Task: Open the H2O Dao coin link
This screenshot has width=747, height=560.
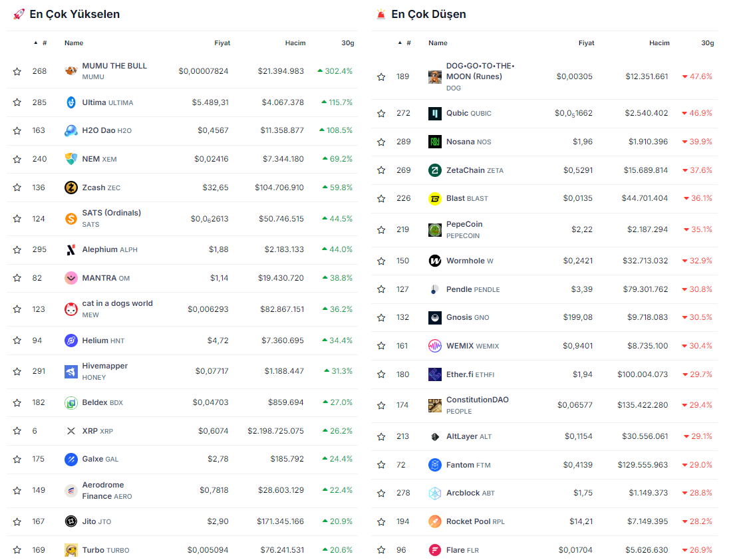Action: pyautogui.click(x=98, y=130)
